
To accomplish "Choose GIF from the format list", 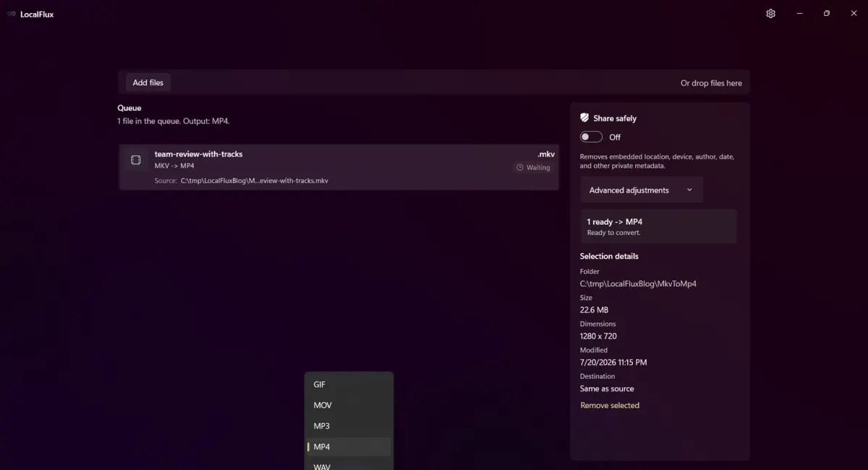I will [349, 385].
